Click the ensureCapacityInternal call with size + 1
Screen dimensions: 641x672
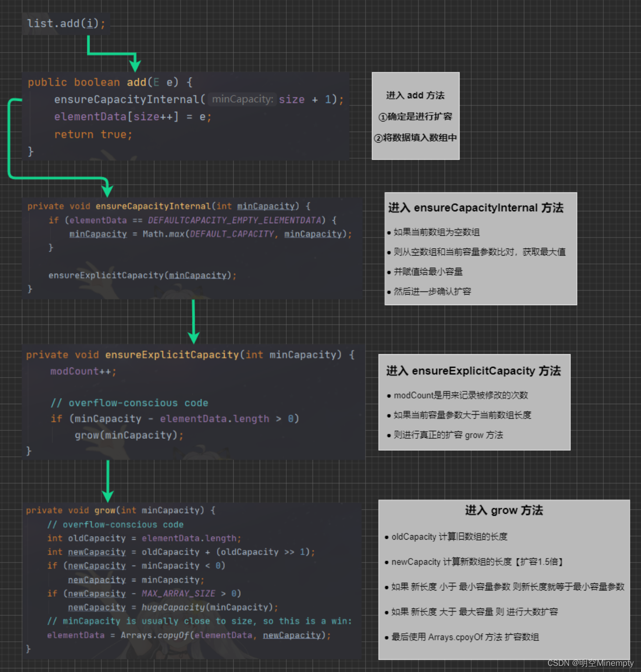coord(199,100)
